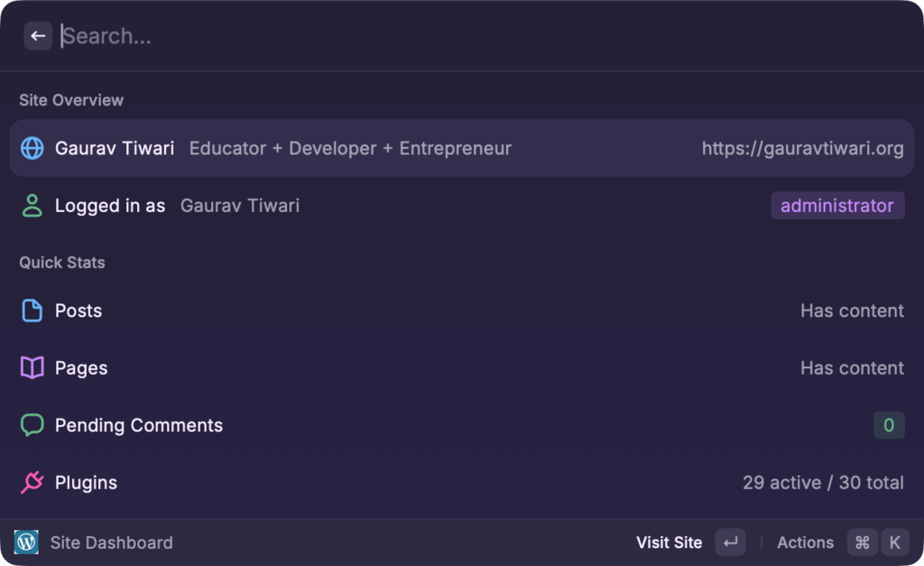This screenshot has height=566, width=924.
Task: Click the K key badge next to Actions
Action: pyautogui.click(x=894, y=542)
